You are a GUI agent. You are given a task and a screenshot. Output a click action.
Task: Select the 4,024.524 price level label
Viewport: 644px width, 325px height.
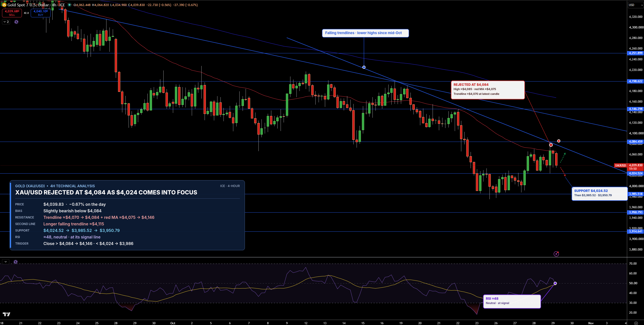(635, 173)
